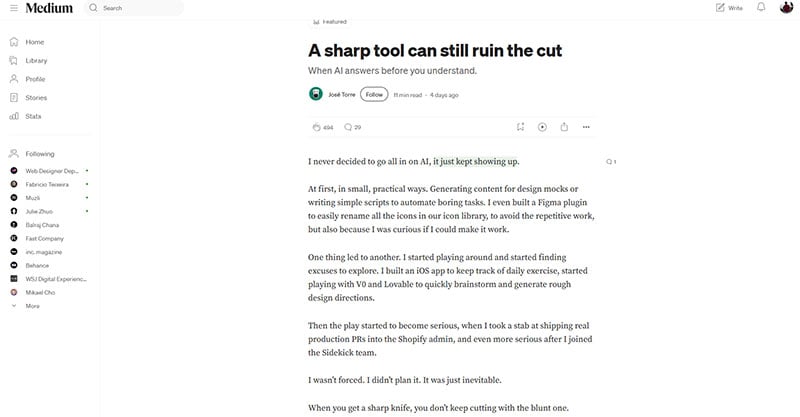Save the article with the bookmark icon
This screenshot has height=417, width=800.
520,127
